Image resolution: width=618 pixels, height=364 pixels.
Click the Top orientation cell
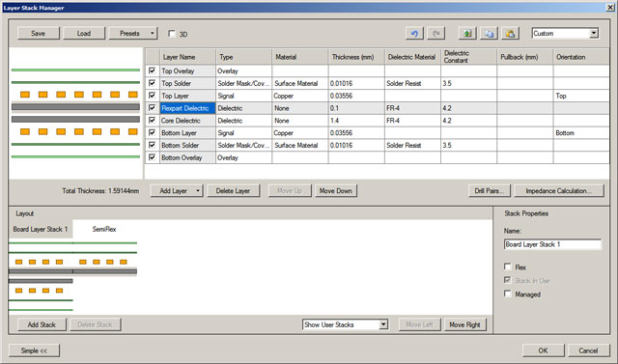(581, 96)
